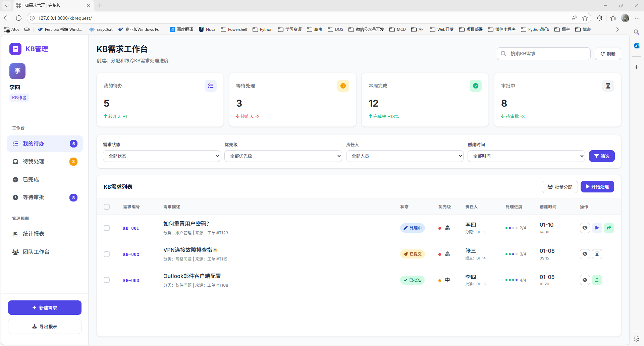Open the 创建时间 dropdown
The image size is (644, 346).
click(x=526, y=156)
